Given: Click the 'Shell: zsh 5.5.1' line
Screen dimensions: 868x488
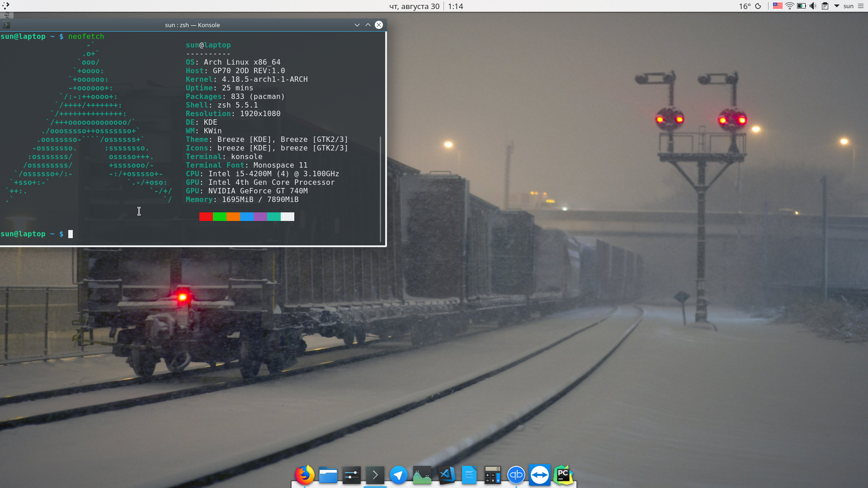Looking at the screenshot, I should [x=222, y=105].
